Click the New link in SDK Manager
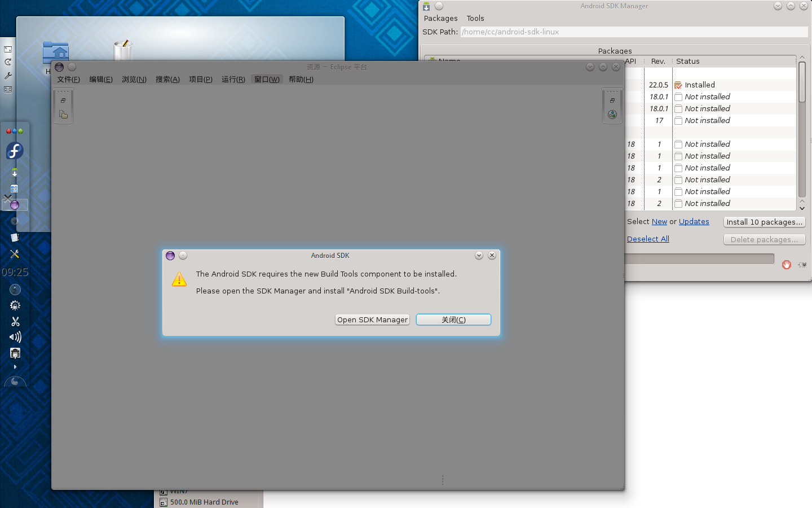 659,221
